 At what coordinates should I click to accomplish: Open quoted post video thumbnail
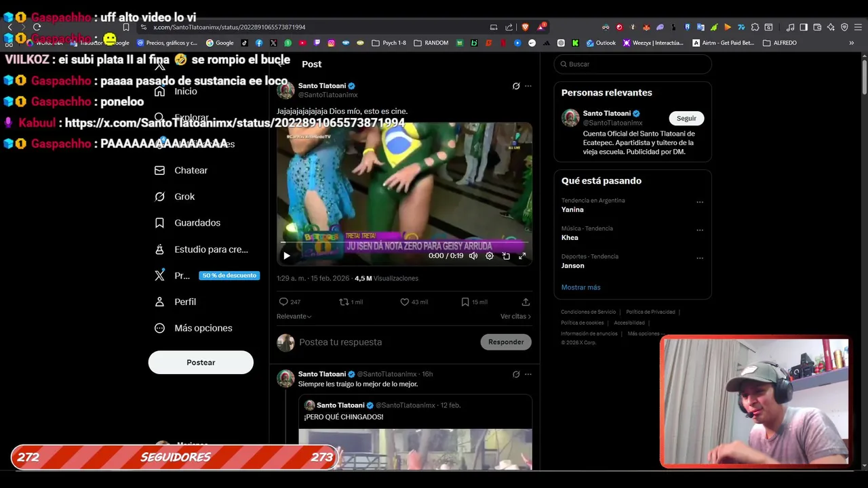415,449
